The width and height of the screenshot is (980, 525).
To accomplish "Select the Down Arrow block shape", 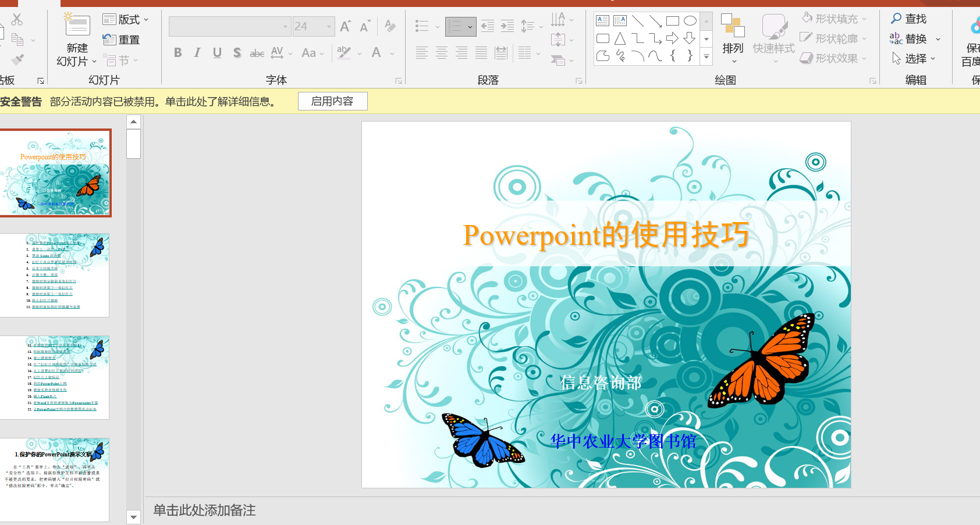I will [x=690, y=38].
